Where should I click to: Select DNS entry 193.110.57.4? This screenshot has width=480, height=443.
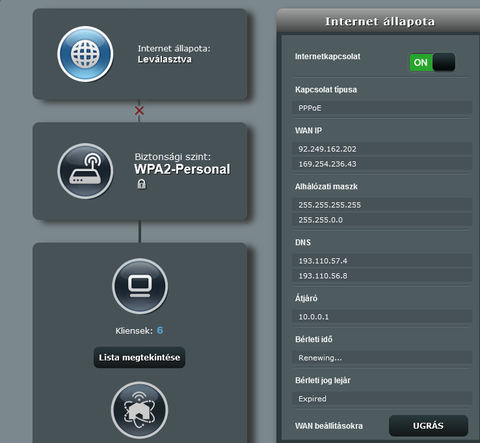coord(382,261)
